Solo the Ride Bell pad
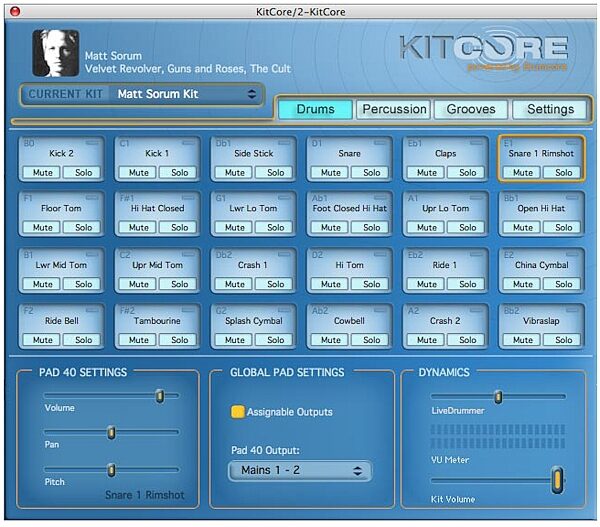 [83, 340]
